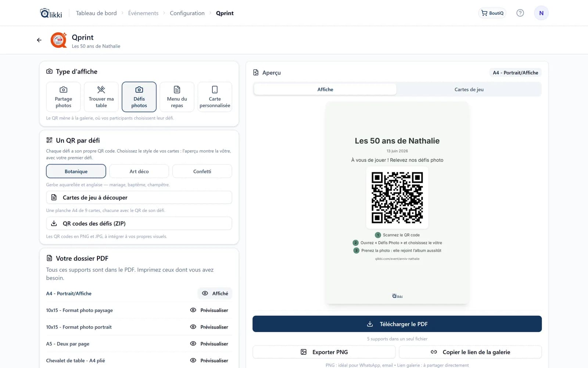Viewport: 588px width, 368px height.
Task: Select the Défis photos poster type
Action: 139,97
